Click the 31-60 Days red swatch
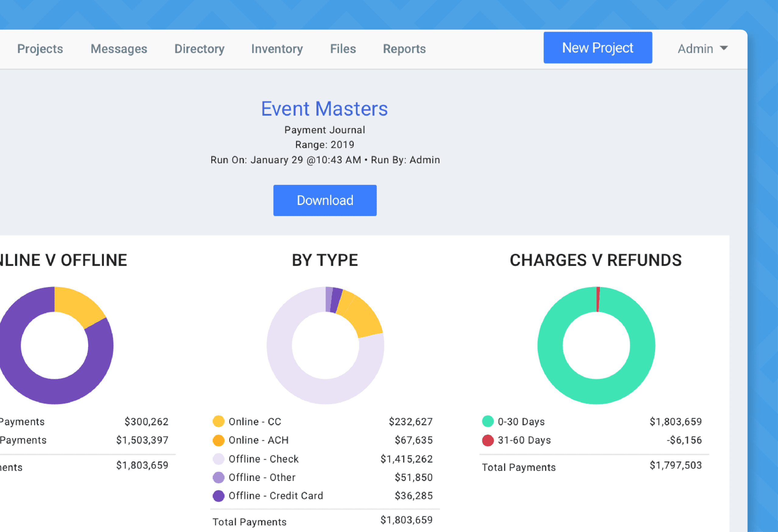The width and height of the screenshot is (778, 532). point(488,440)
